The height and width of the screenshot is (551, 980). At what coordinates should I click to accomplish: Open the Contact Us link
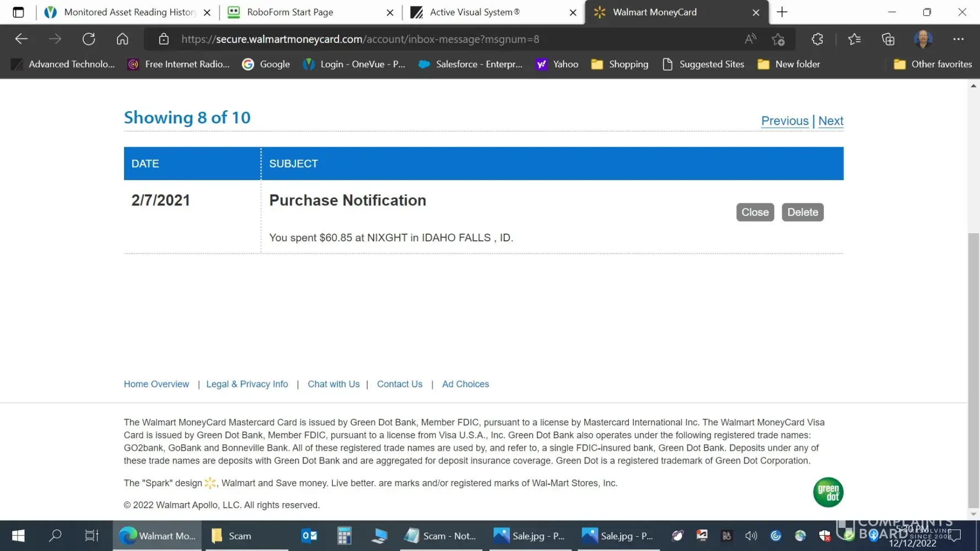400,384
